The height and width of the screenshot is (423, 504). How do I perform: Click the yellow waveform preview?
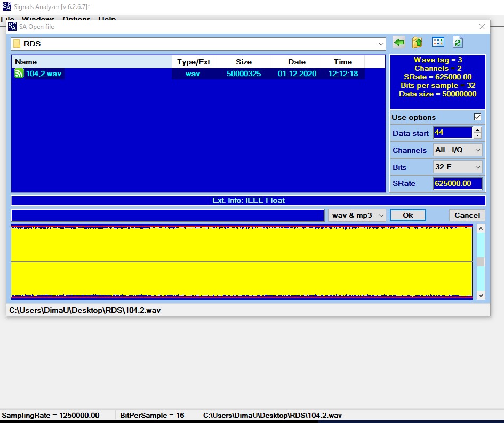pyautogui.click(x=242, y=262)
